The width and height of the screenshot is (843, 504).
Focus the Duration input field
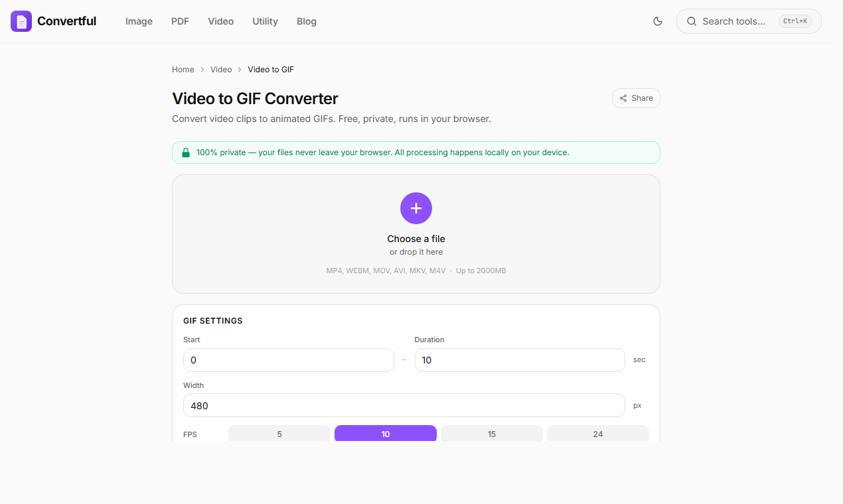click(x=520, y=360)
